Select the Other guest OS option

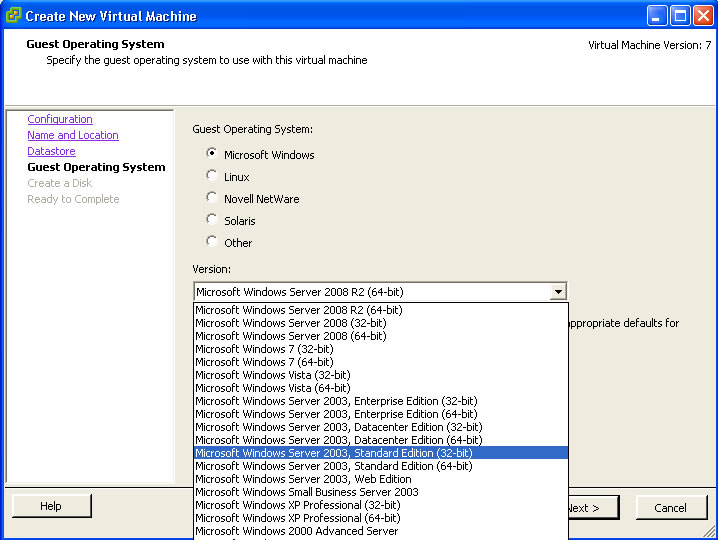pos(212,241)
